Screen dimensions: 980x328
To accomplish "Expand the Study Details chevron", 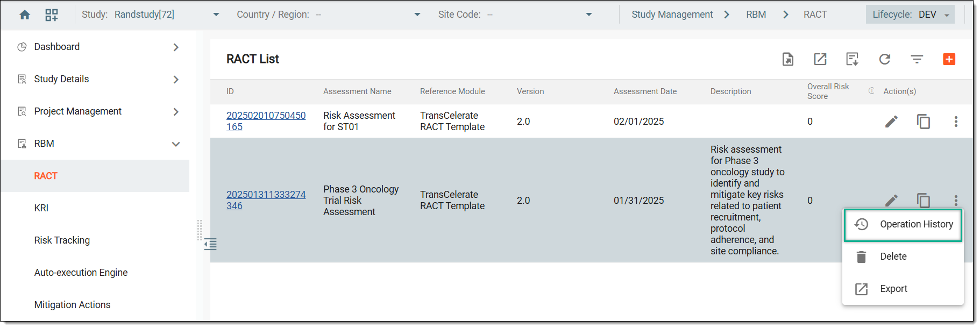I will (176, 80).
